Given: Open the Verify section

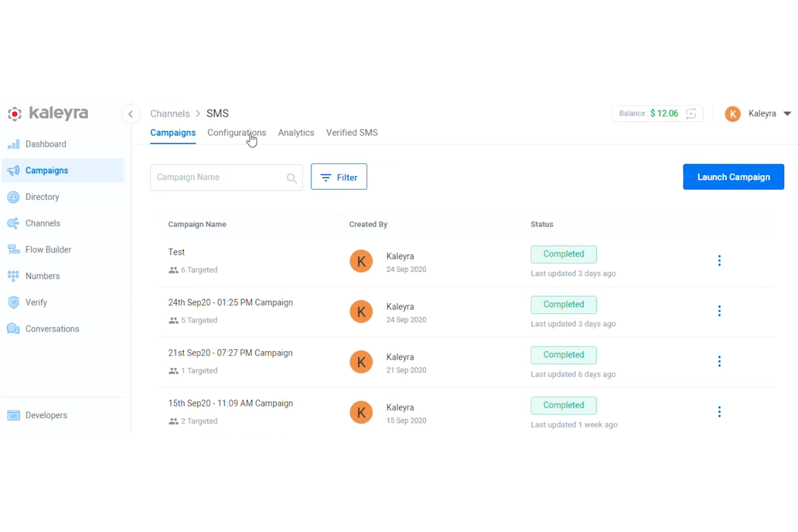Looking at the screenshot, I should 36,302.
